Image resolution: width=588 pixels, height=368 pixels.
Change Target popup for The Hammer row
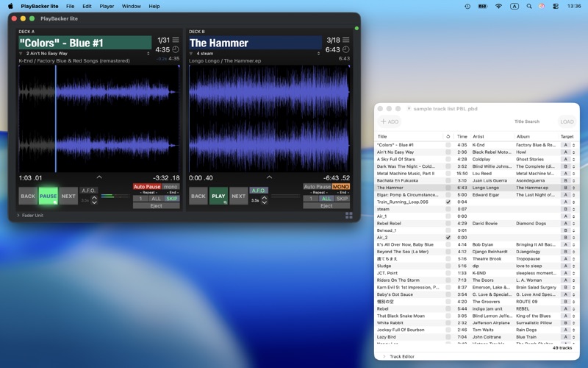(x=568, y=188)
